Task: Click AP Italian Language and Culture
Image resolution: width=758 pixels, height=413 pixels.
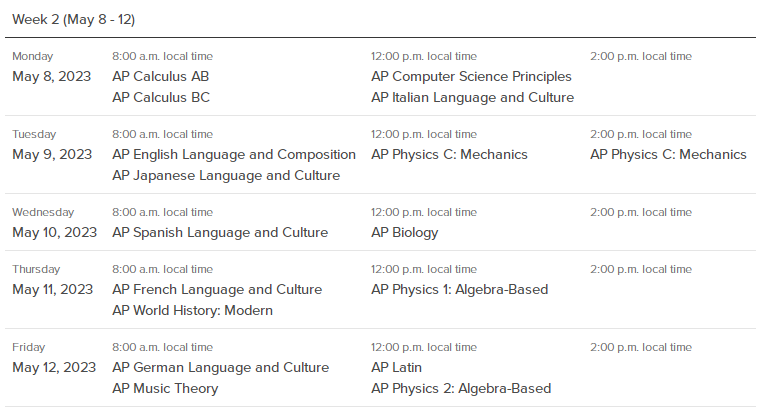Action: [x=472, y=97]
